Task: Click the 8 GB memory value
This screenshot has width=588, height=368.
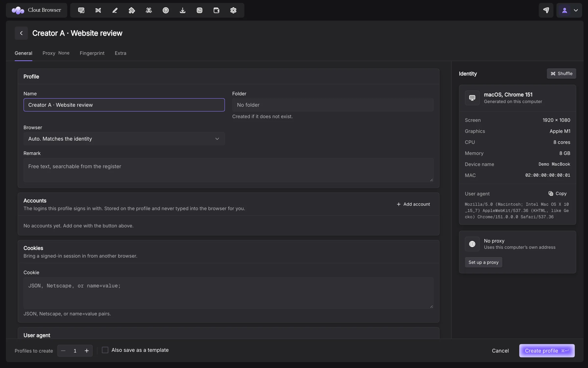Action: click(x=565, y=153)
